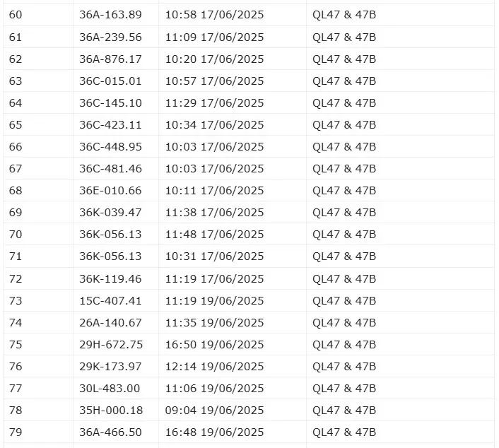Viewport: 499px width, 448px height.
Task: Select row number 65
Action: [x=16, y=124]
